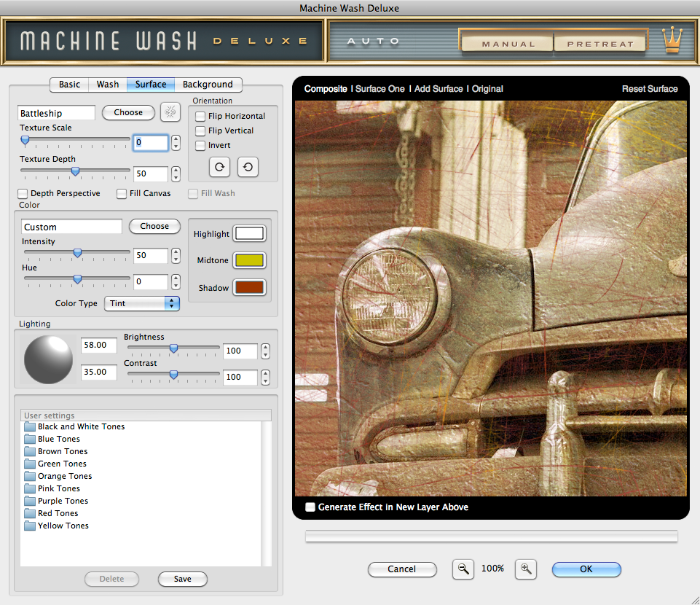This screenshot has width=700, height=605.
Task: Click the Custom color name field
Action: coord(71,227)
